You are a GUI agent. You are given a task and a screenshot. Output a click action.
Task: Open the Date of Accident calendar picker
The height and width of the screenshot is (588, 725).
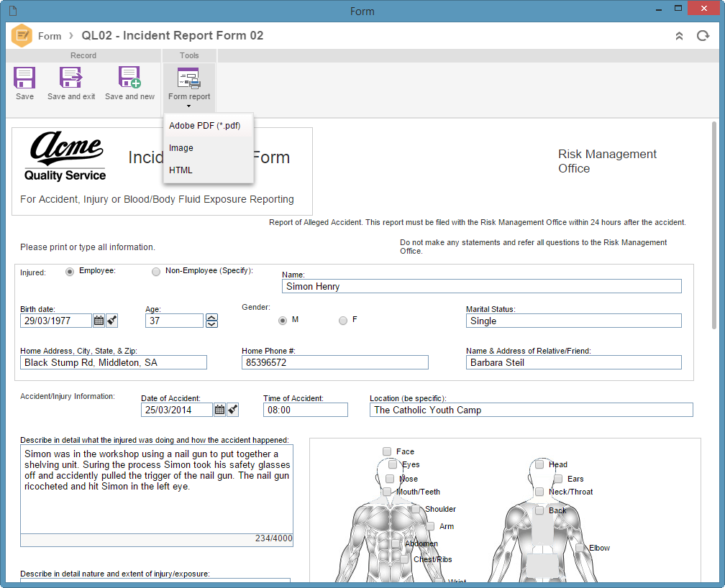(219, 410)
